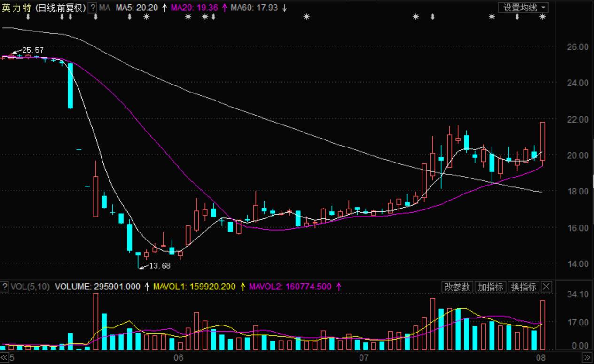Screen dimensions: 594x364
Task: Click the MA5: 20.20 value
Action: click(137, 8)
